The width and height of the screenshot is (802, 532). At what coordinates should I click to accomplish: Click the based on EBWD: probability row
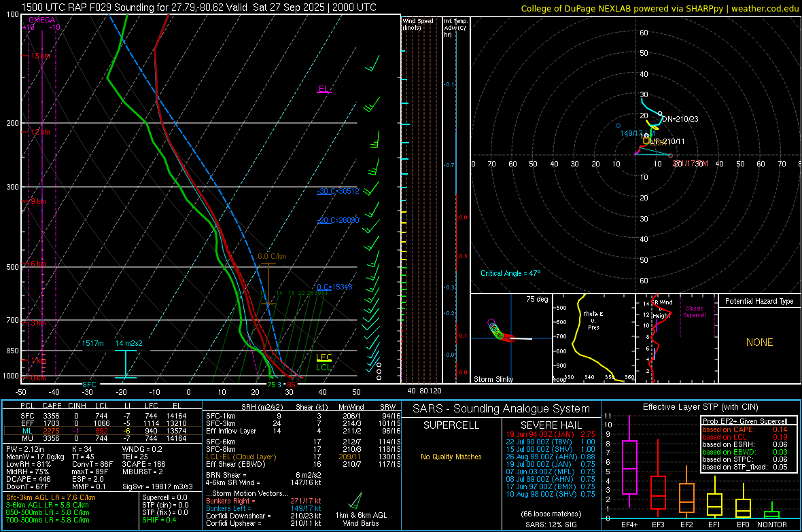pyautogui.click(x=745, y=452)
